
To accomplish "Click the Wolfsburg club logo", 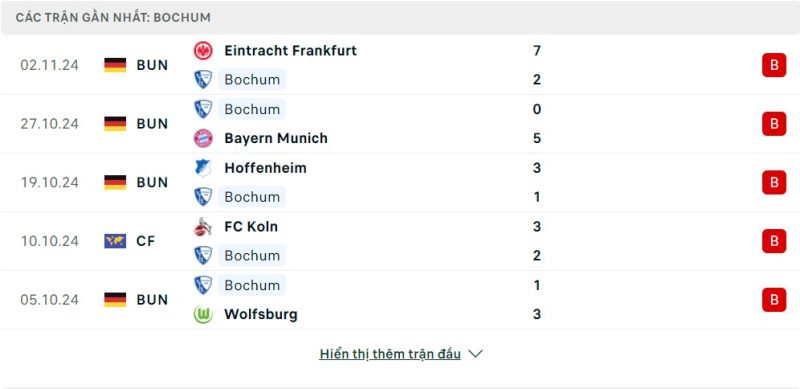I will click(x=203, y=314).
